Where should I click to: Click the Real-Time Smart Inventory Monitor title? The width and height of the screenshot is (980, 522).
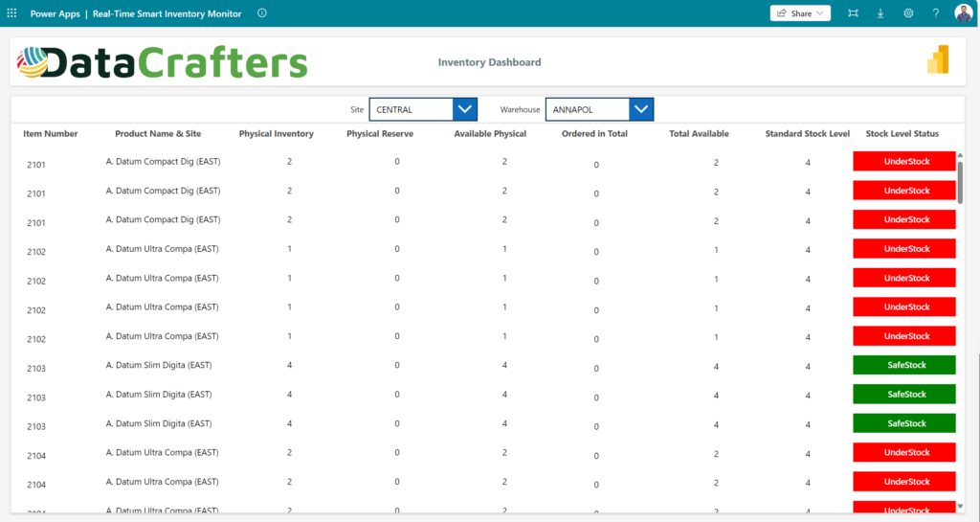(x=167, y=13)
